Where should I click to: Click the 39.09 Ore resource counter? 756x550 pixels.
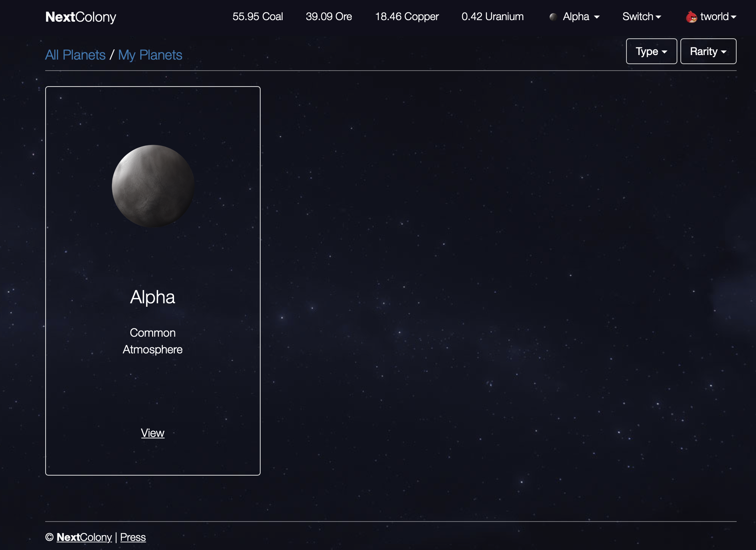point(329,17)
